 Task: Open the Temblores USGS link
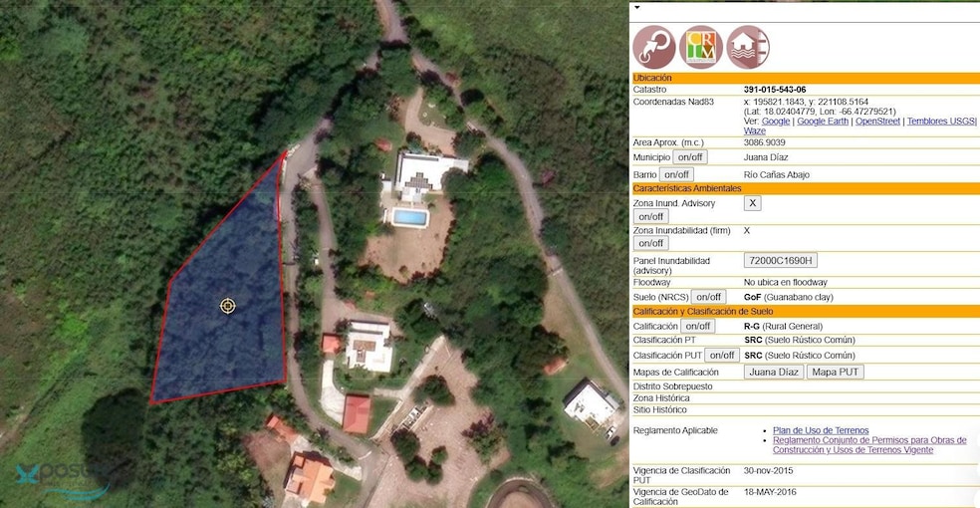[x=941, y=122]
